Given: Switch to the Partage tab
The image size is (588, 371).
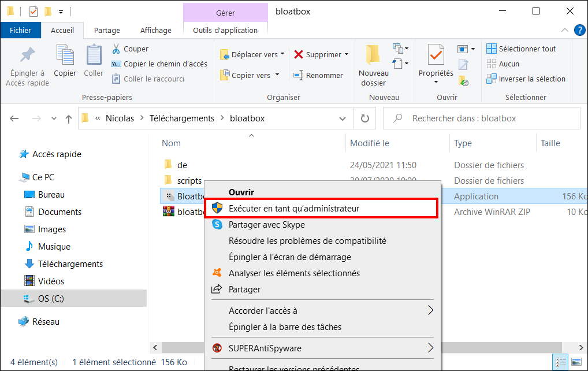Looking at the screenshot, I should [x=107, y=31].
